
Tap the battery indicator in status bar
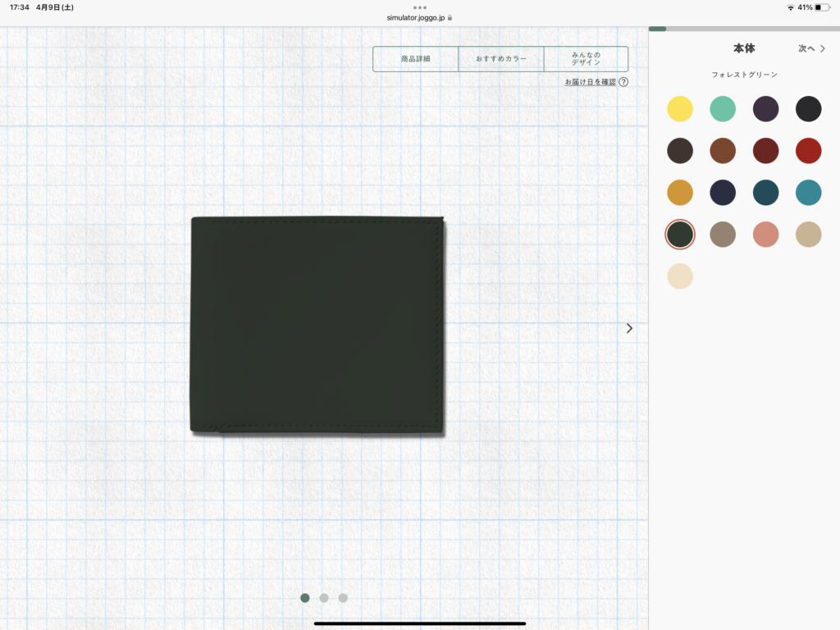pyautogui.click(x=822, y=7)
